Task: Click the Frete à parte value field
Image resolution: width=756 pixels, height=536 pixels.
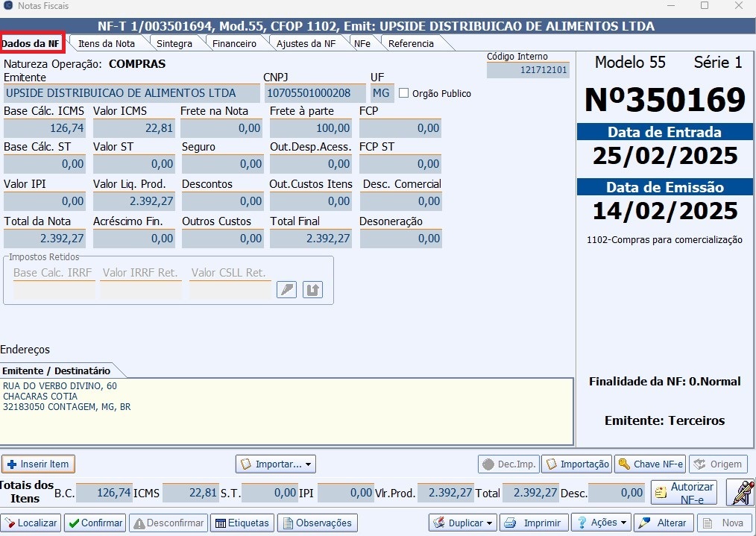Action: 310,128
